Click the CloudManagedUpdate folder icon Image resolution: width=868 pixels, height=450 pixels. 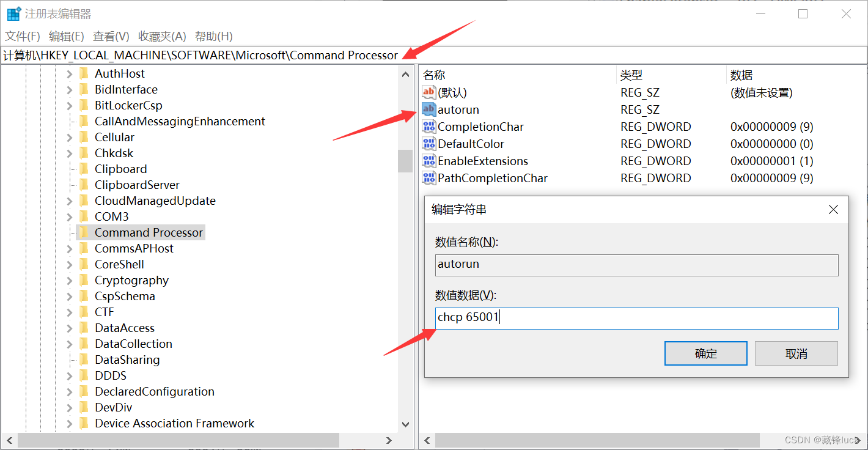pos(84,201)
